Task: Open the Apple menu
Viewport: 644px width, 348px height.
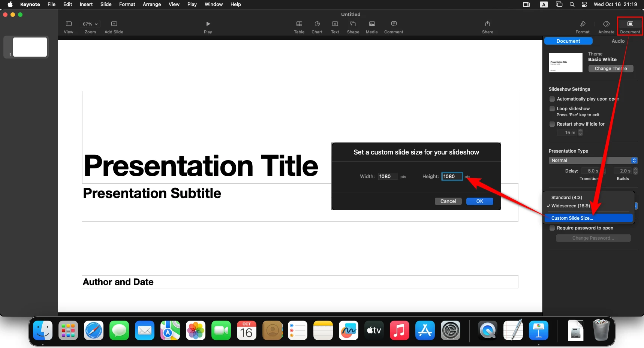Action: coord(10,4)
